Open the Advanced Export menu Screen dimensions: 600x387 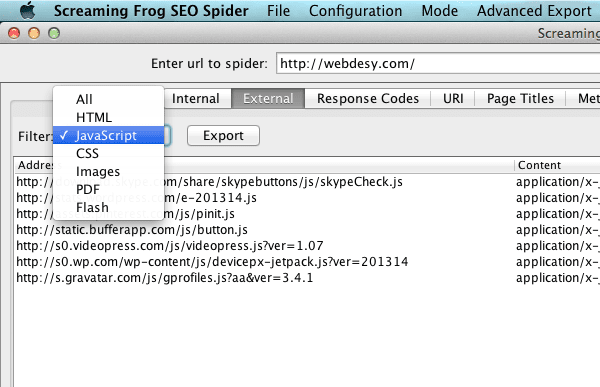(534, 11)
